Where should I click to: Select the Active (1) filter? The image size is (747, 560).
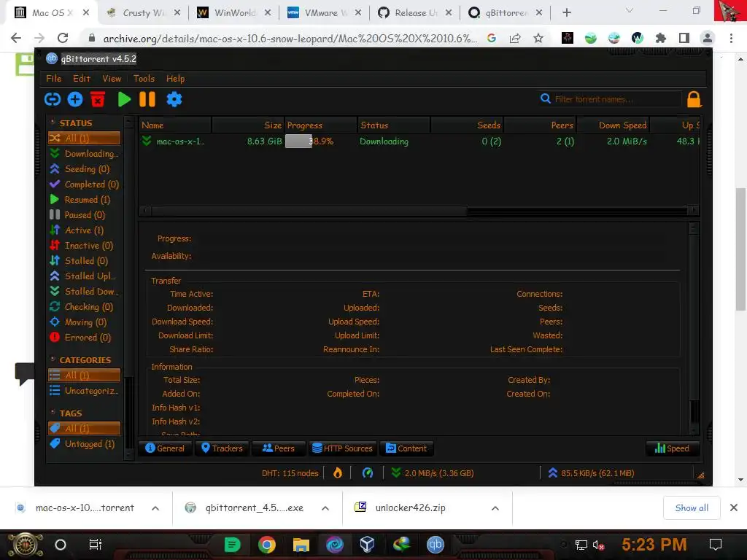pyautogui.click(x=85, y=230)
